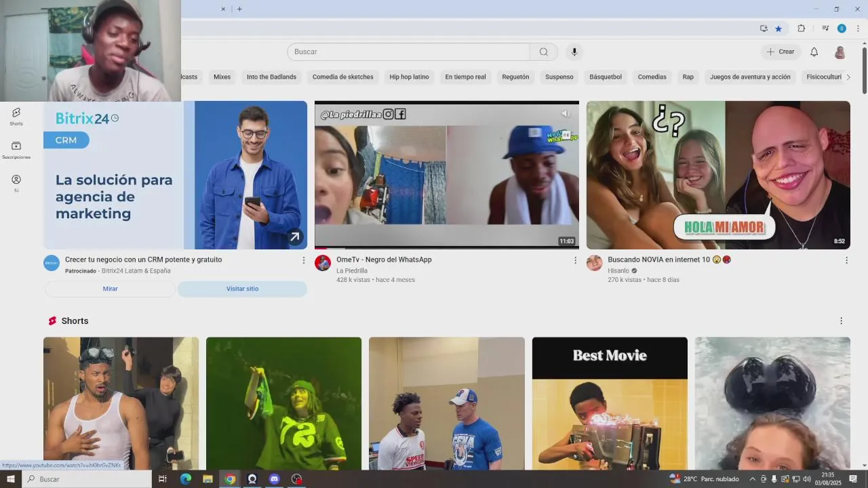Screen dimensions: 868x488
Task: Unmute the OmeTv video preview speaker
Action: pos(566,114)
